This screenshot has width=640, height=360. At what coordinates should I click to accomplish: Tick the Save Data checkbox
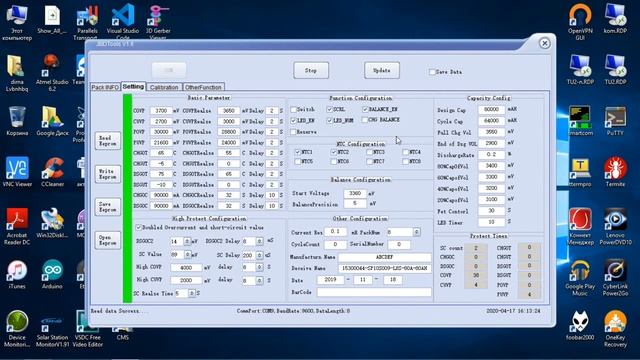coord(432,72)
